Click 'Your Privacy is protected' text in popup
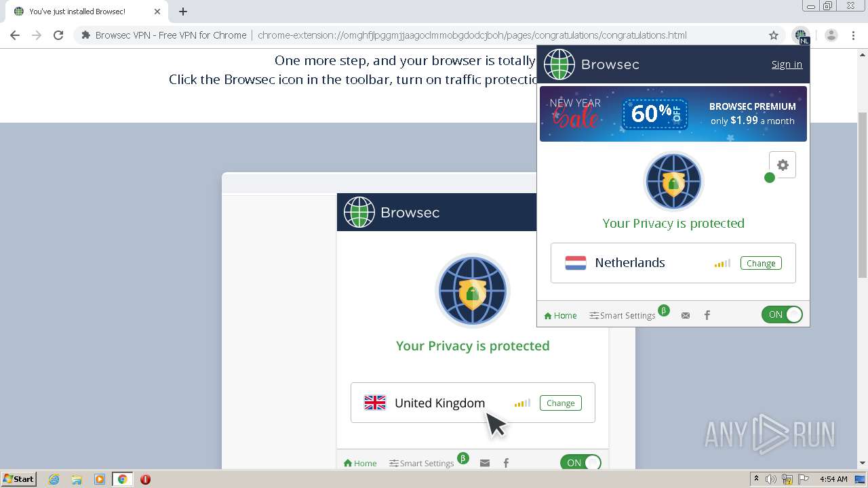 coord(673,223)
